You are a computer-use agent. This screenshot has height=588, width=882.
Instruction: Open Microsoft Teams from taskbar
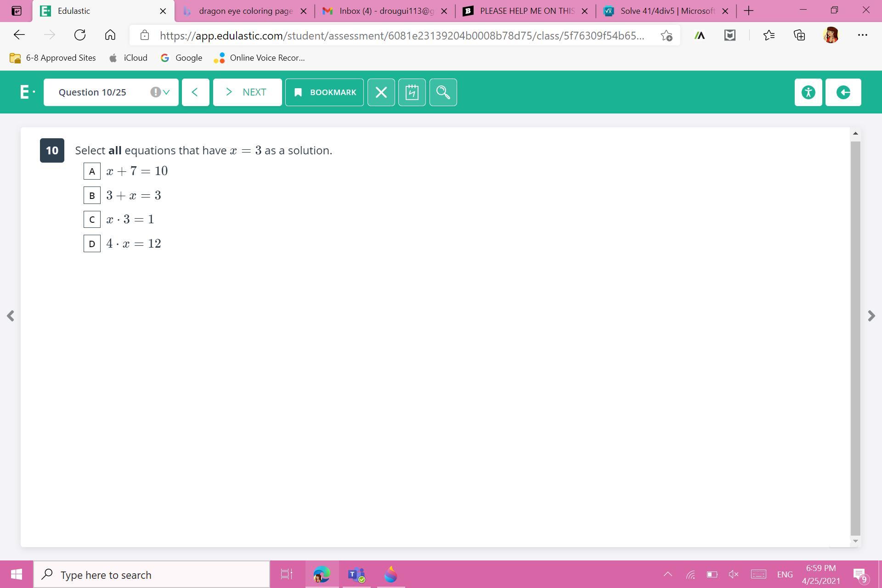pos(356,574)
